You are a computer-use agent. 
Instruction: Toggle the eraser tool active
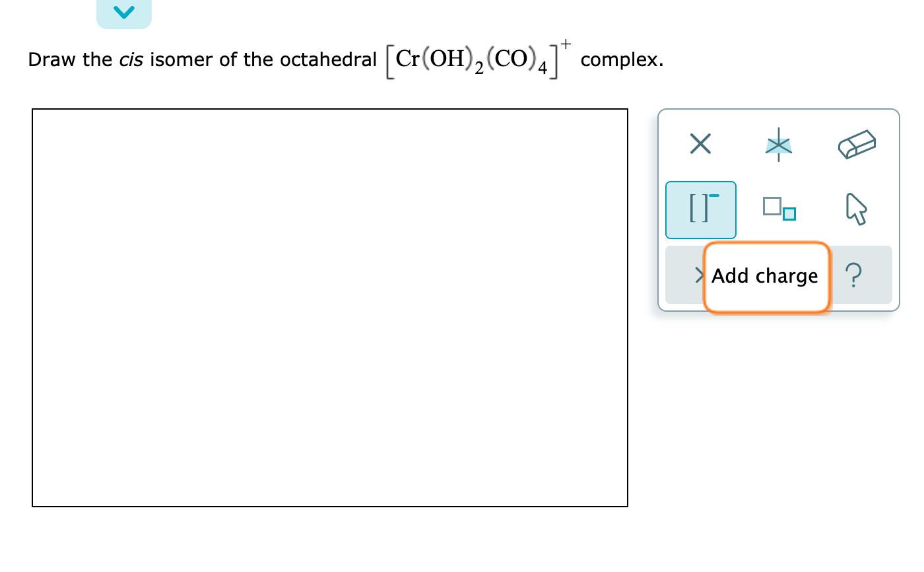856,143
